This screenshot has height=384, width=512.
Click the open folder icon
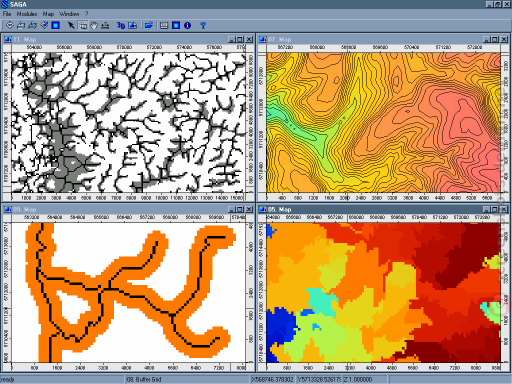(x=149, y=25)
